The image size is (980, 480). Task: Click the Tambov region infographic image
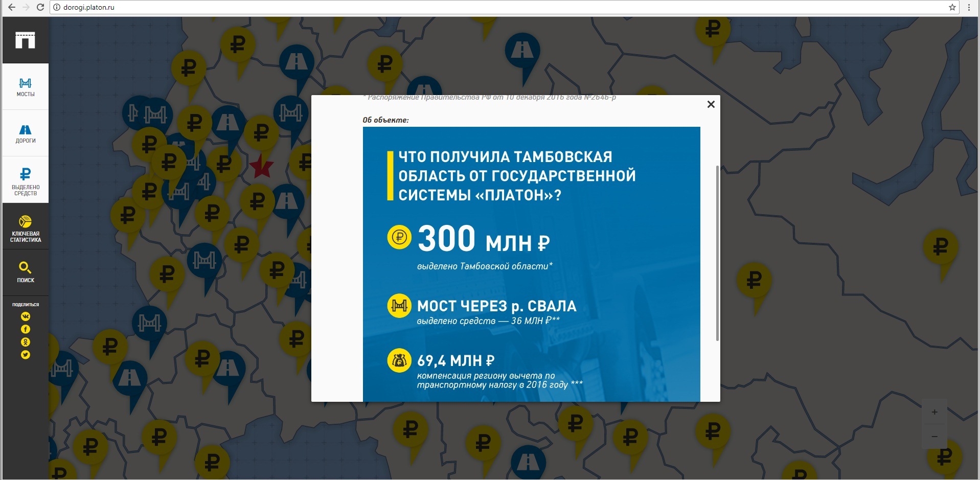click(x=531, y=264)
